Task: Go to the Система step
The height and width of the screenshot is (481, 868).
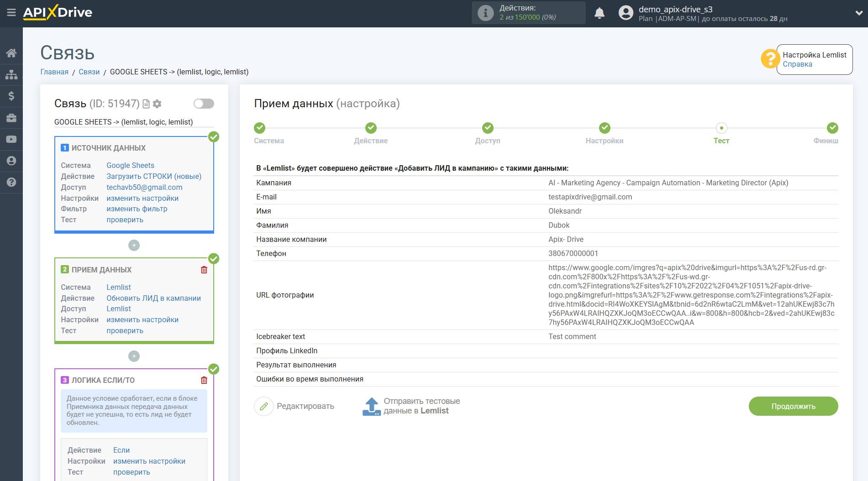Action: pos(260,128)
